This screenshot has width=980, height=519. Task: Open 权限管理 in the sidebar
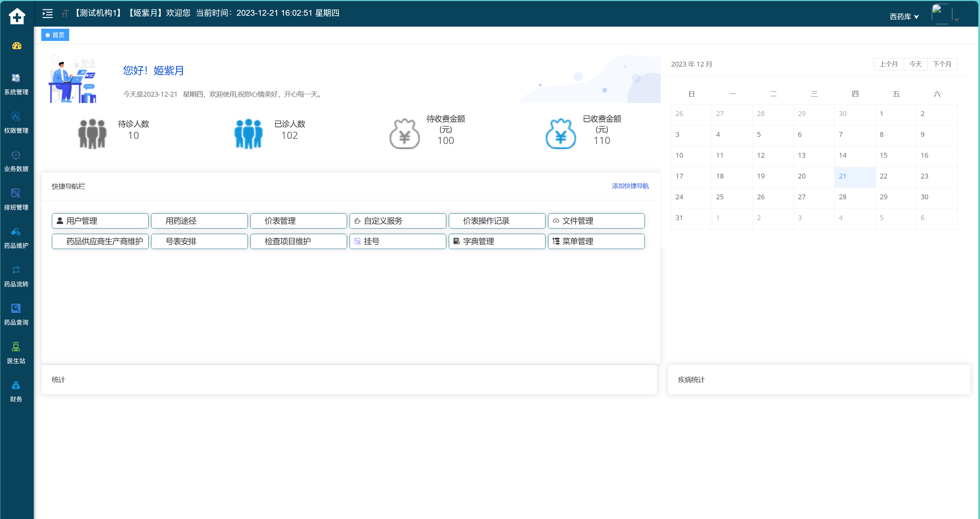click(x=16, y=123)
